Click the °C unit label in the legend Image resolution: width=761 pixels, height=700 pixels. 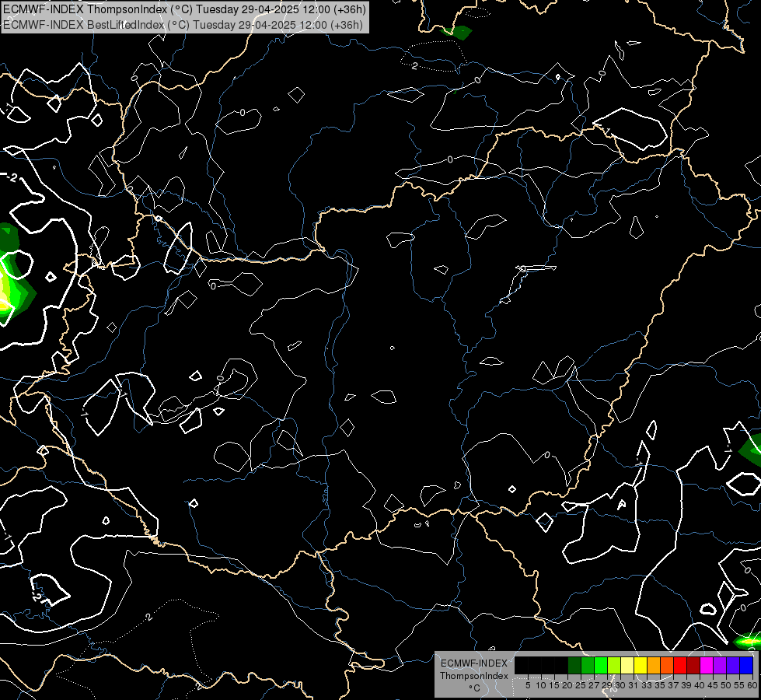(475, 688)
